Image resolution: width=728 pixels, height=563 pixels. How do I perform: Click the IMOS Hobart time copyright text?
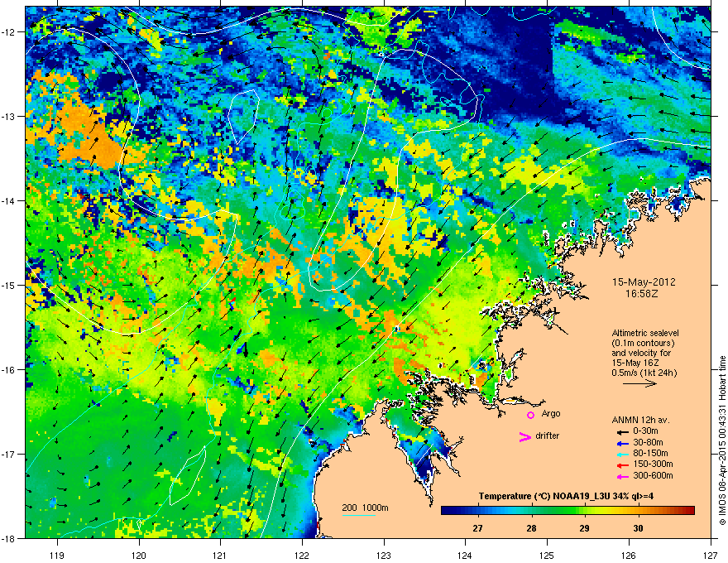click(722, 440)
